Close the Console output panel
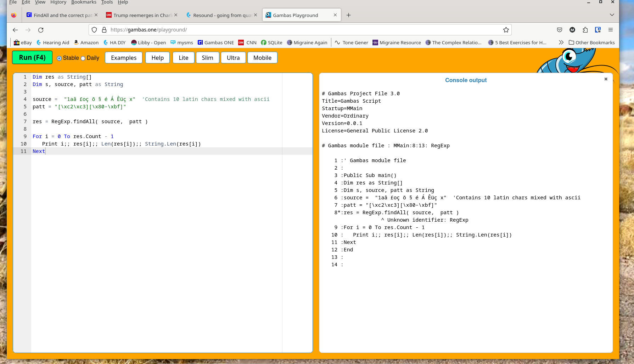The height and width of the screenshot is (364, 634). click(606, 79)
